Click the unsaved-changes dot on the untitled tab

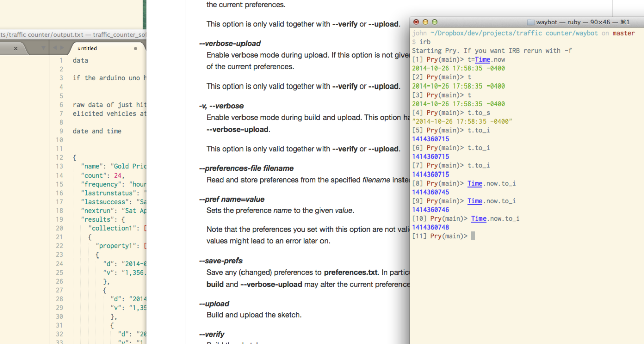point(135,48)
